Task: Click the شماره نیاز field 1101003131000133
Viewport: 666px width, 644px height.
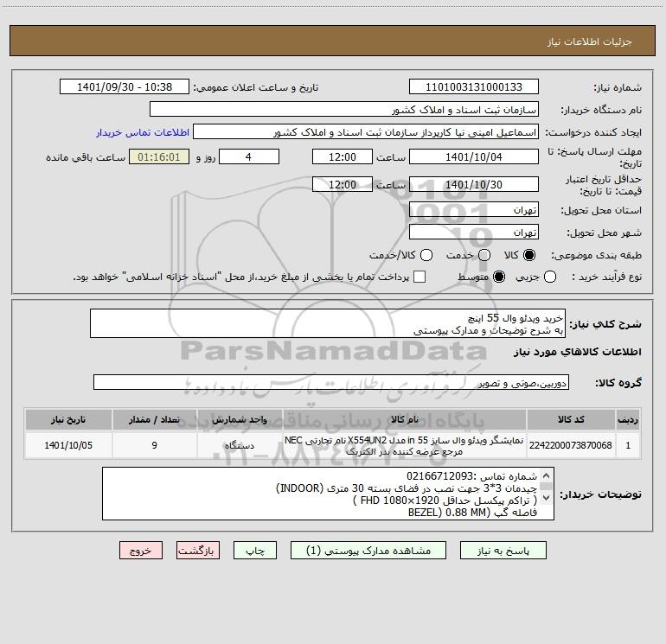Action: pyautogui.click(x=474, y=87)
